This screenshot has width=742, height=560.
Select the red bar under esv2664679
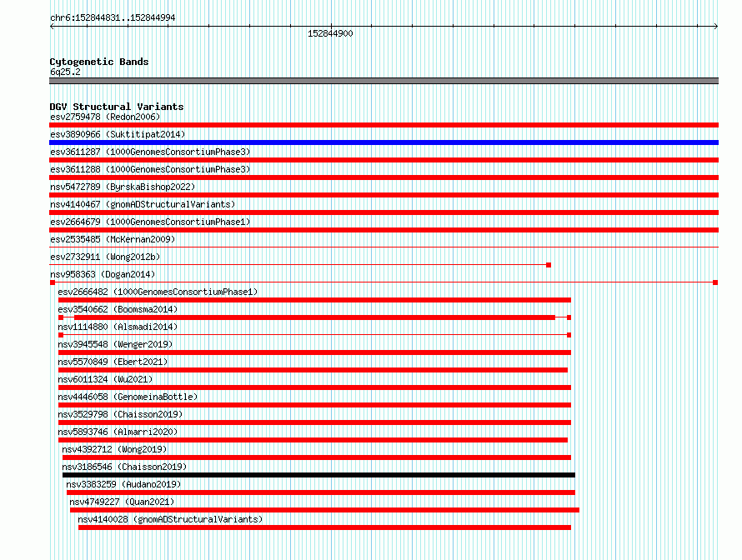click(x=384, y=230)
